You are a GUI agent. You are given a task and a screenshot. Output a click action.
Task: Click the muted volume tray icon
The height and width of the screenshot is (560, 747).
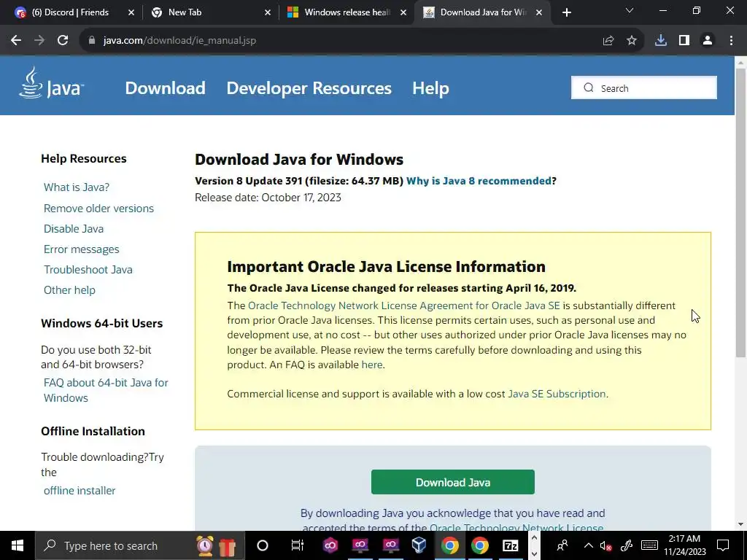(x=605, y=545)
